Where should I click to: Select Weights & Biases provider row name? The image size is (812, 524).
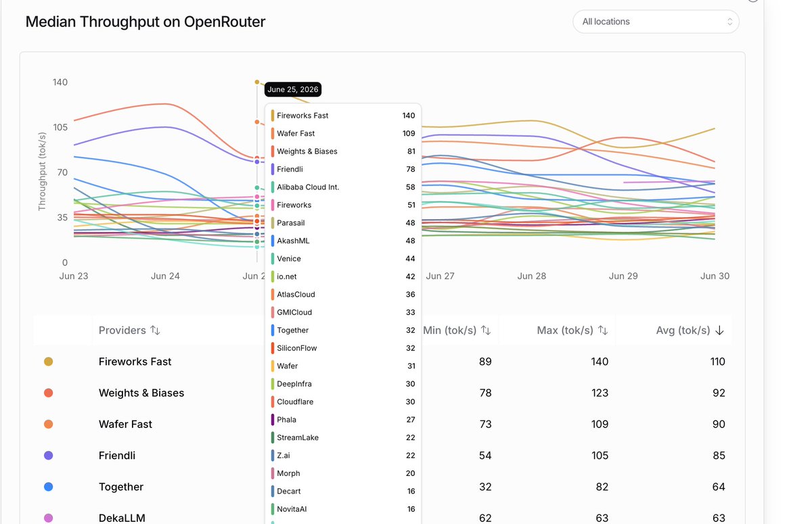tap(141, 393)
